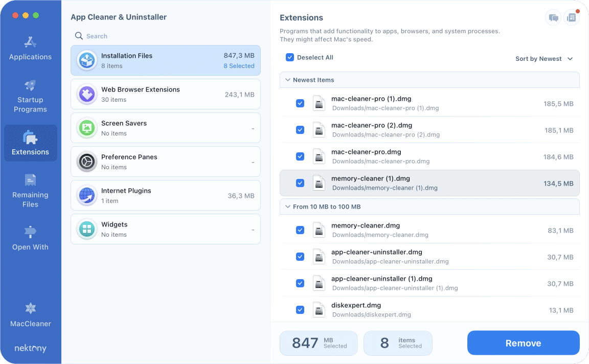Image resolution: width=589 pixels, height=364 pixels.
Task: Click the Remove button
Action: pyautogui.click(x=523, y=343)
